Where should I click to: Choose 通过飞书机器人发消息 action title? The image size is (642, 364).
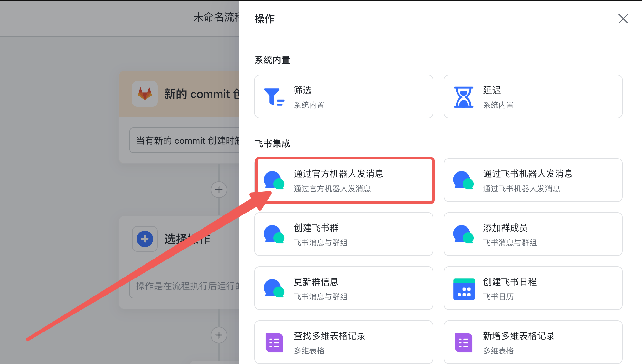coord(528,174)
